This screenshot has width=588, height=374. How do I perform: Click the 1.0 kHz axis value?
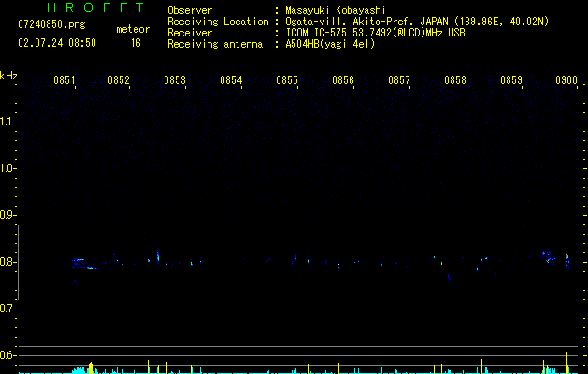coord(7,168)
